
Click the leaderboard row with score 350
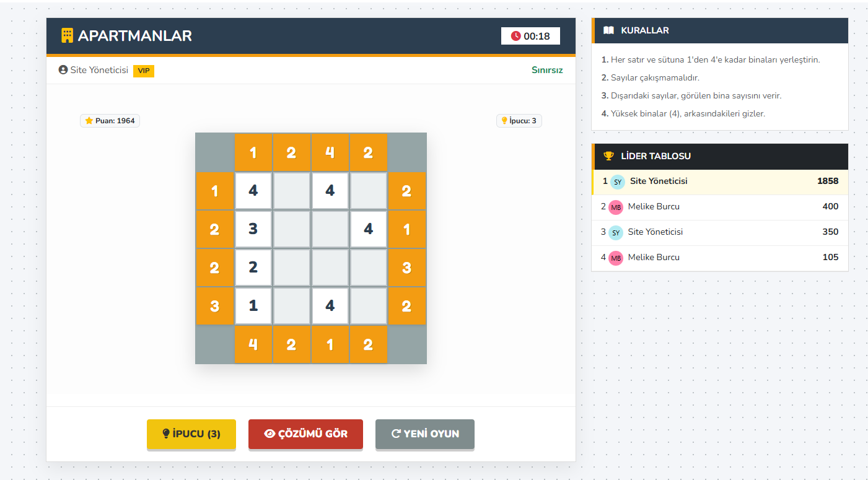point(720,232)
